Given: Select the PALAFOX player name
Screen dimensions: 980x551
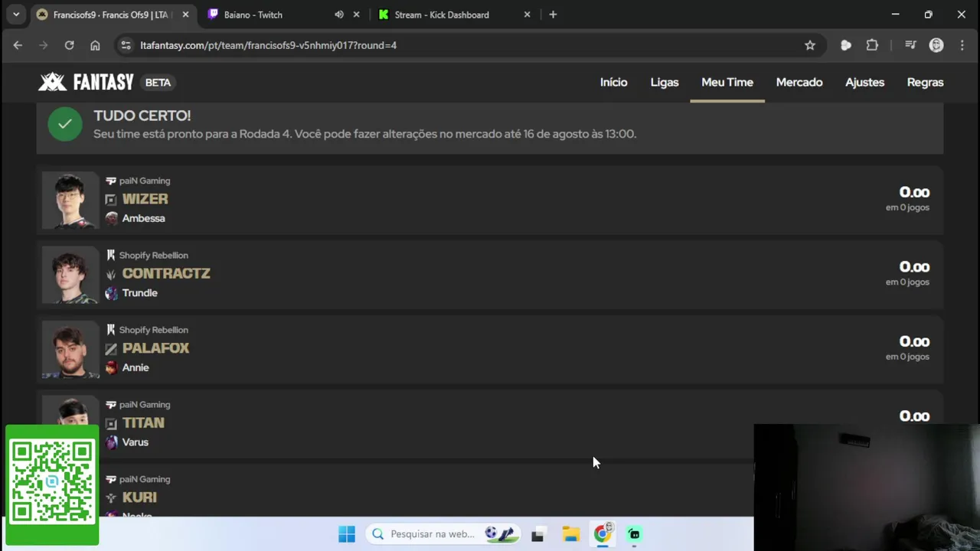Looking at the screenshot, I should pos(155,348).
